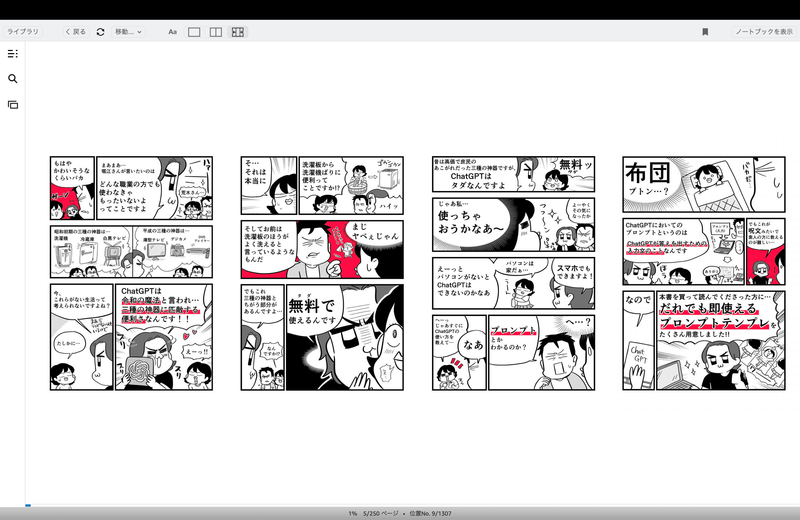Open the Aa font settings
The image size is (800, 520).
tap(172, 32)
